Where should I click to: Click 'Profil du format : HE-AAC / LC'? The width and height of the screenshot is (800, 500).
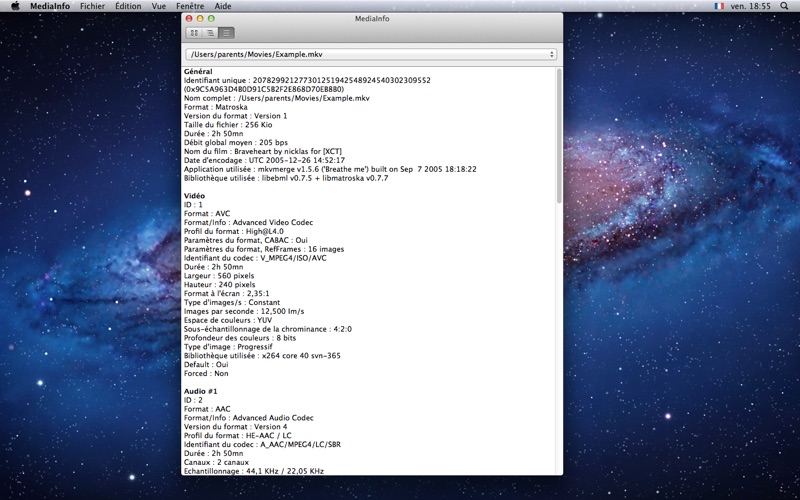point(238,436)
